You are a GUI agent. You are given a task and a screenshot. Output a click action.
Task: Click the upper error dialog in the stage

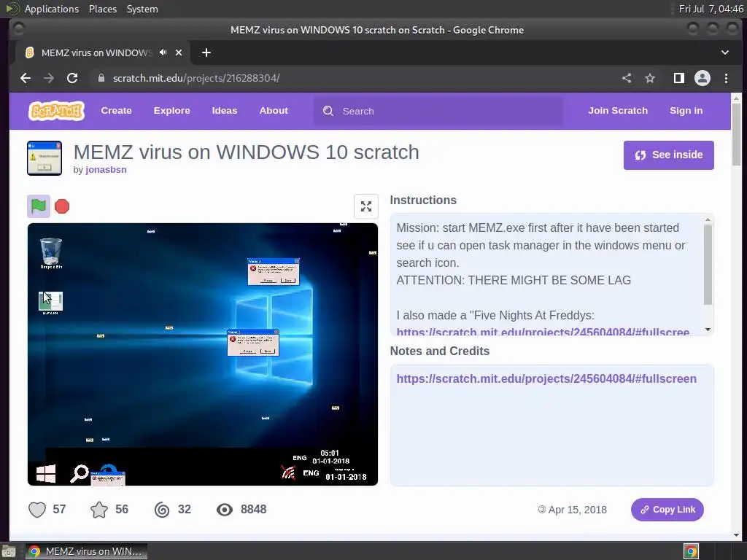pyautogui.click(x=274, y=271)
